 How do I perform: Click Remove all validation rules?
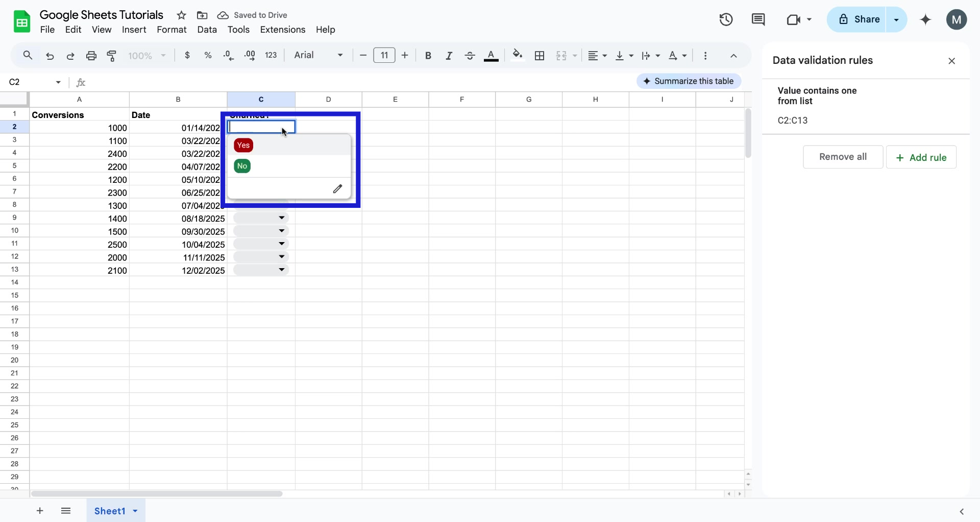click(x=843, y=157)
